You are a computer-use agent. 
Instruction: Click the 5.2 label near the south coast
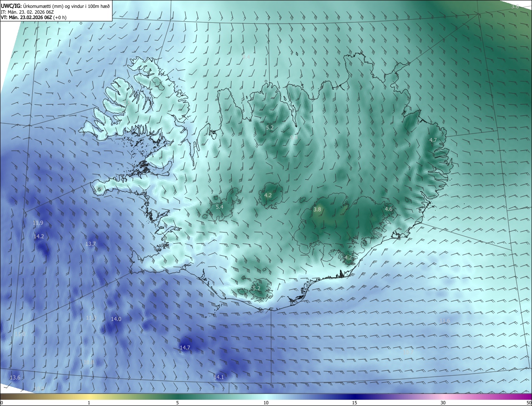pos(256,288)
